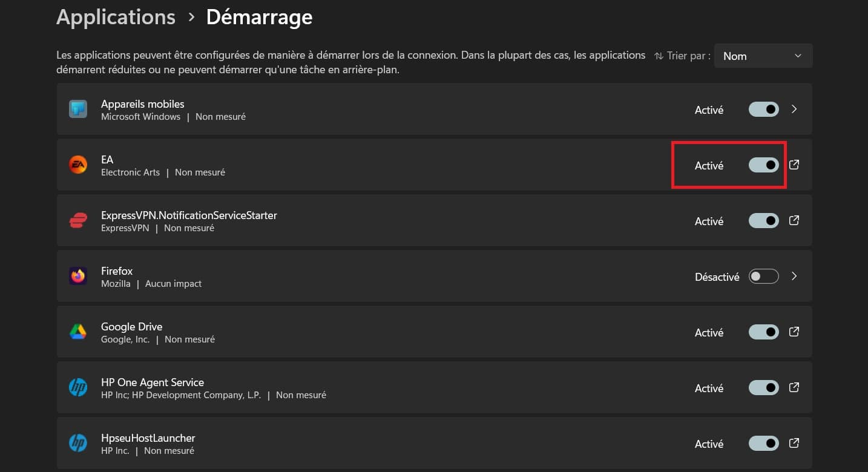Disable the HpseuHostLauncher startup toggle
This screenshot has width=868, height=472.
point(763,443)
